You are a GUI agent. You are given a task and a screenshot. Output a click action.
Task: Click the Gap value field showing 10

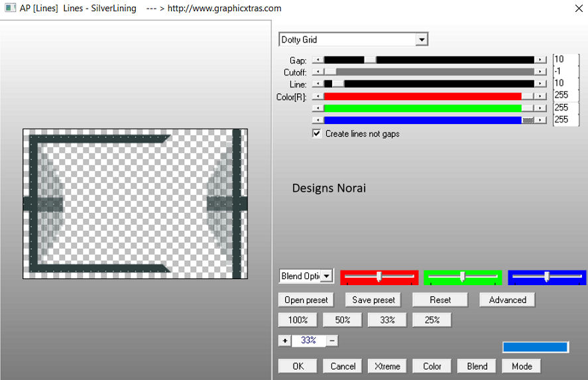566,59
